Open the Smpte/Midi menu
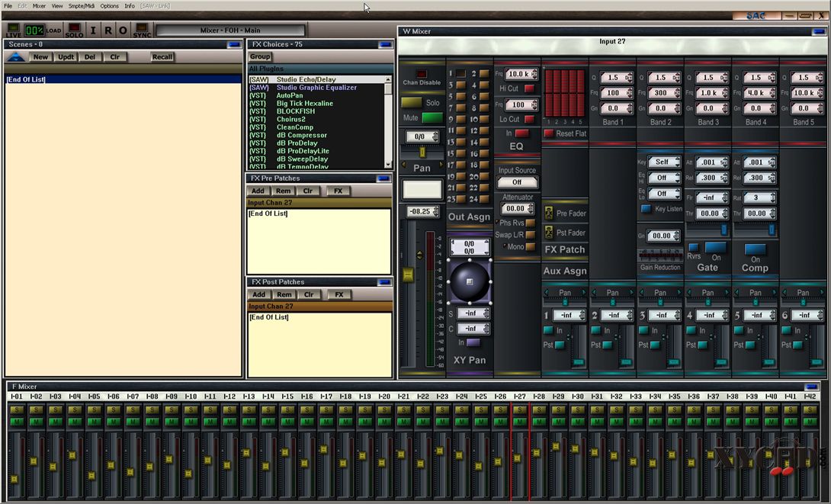This screenshot has height=504, width=831. tap(82, 6)
